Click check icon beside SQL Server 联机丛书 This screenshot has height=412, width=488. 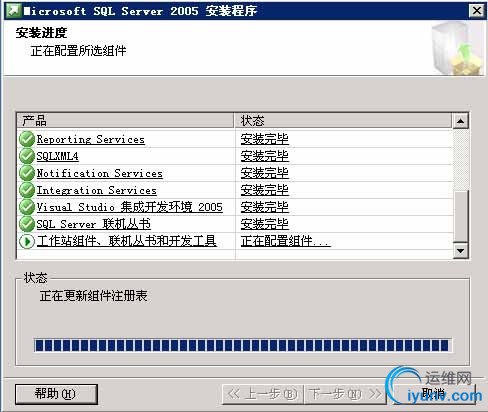point(27,224)
